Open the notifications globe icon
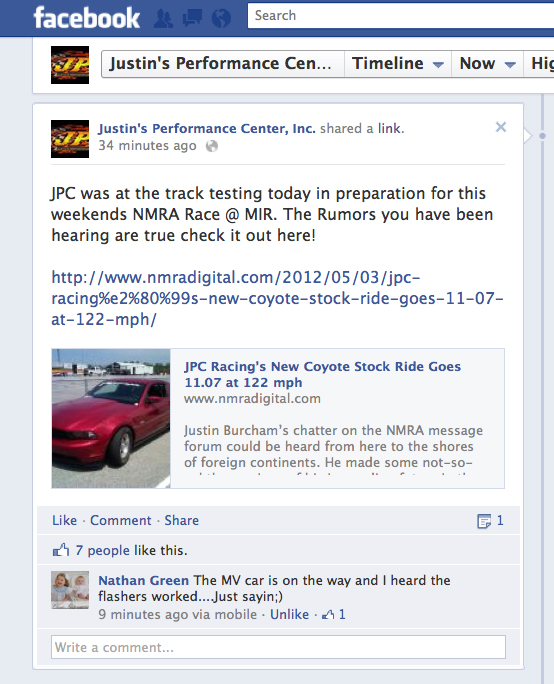 (x=221, y=19)
